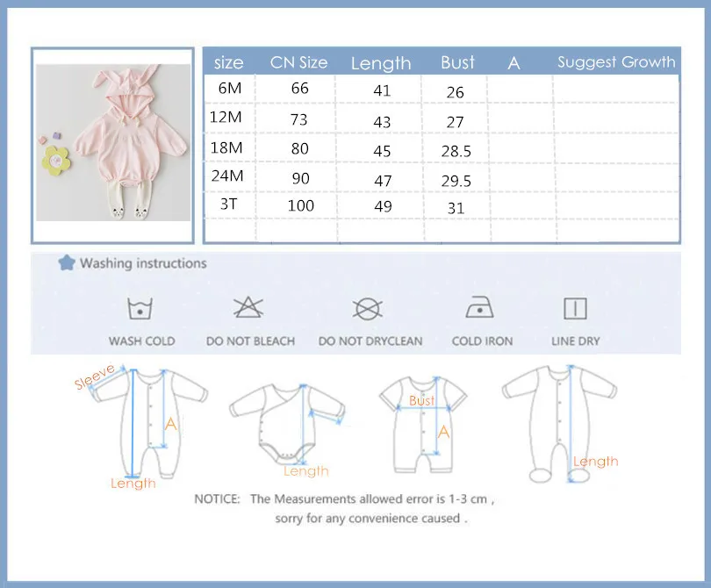Click Length value '47'
Viewport: 711px width, 588px height.
[383, 181]
